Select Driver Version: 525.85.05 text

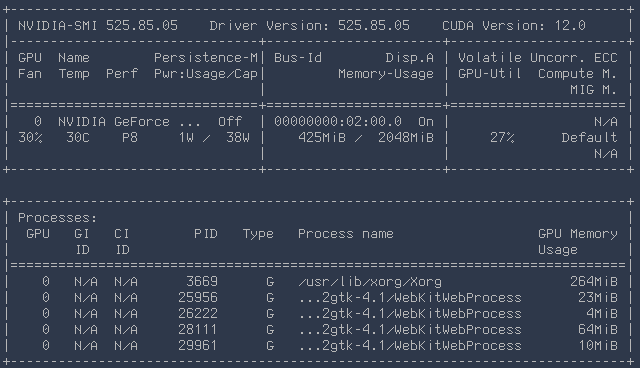click(309, 26)
